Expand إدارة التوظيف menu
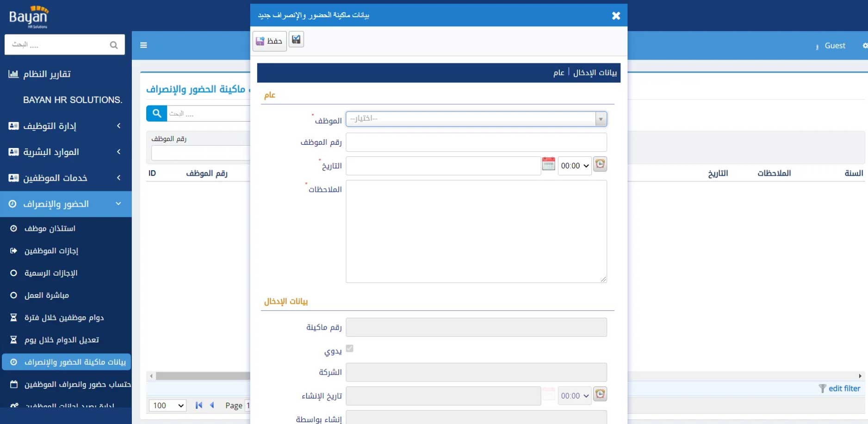The height and width of the screenshot is (424, 868). pos(66,126)
